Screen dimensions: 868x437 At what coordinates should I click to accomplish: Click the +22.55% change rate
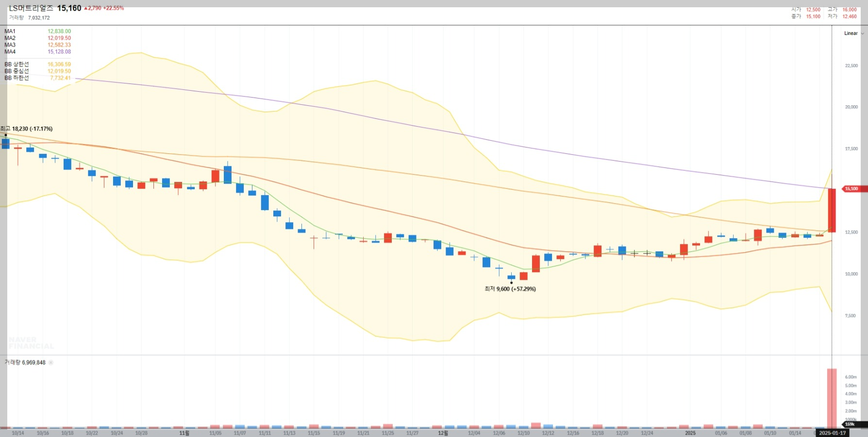pyautogui.click(x=114, y=8)
